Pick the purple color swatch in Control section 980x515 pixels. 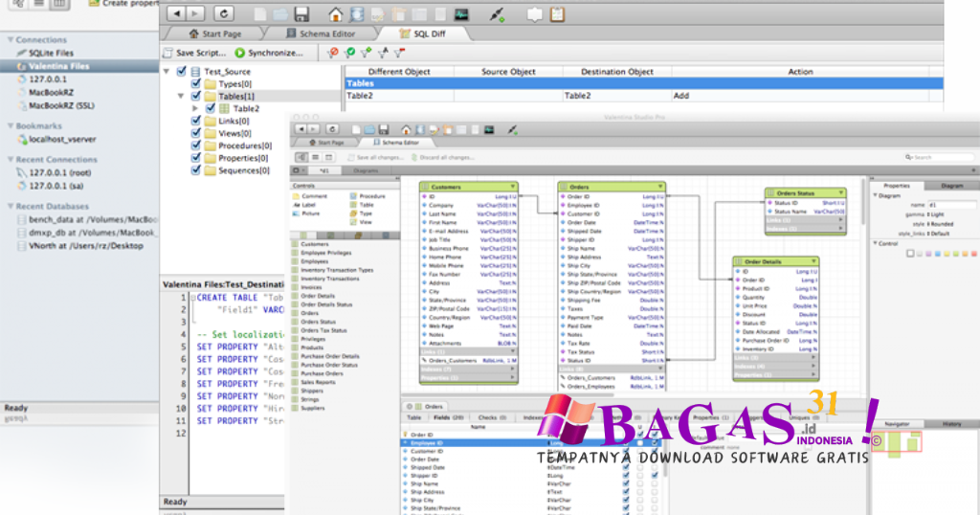tap(928, 254)
